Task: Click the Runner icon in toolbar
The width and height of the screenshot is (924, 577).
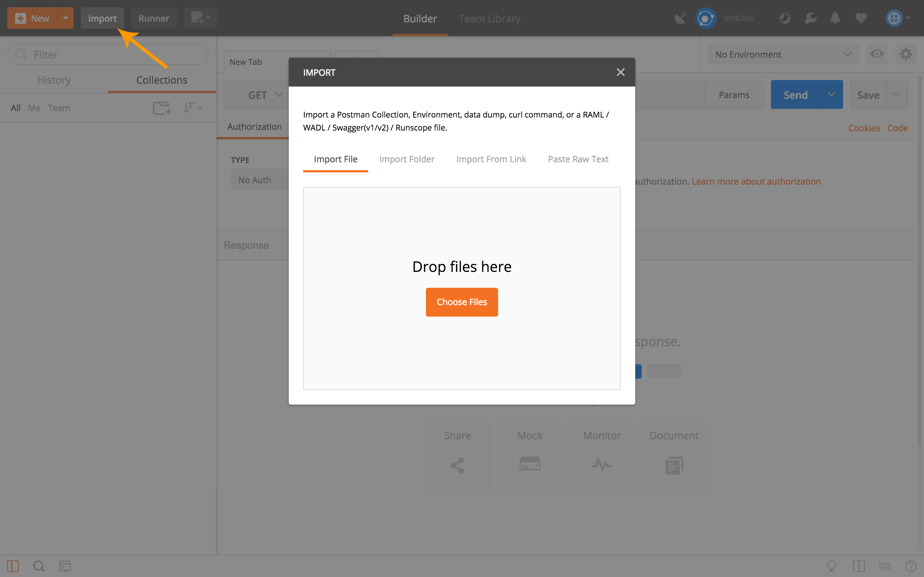Action: click(x=154, y=18)
